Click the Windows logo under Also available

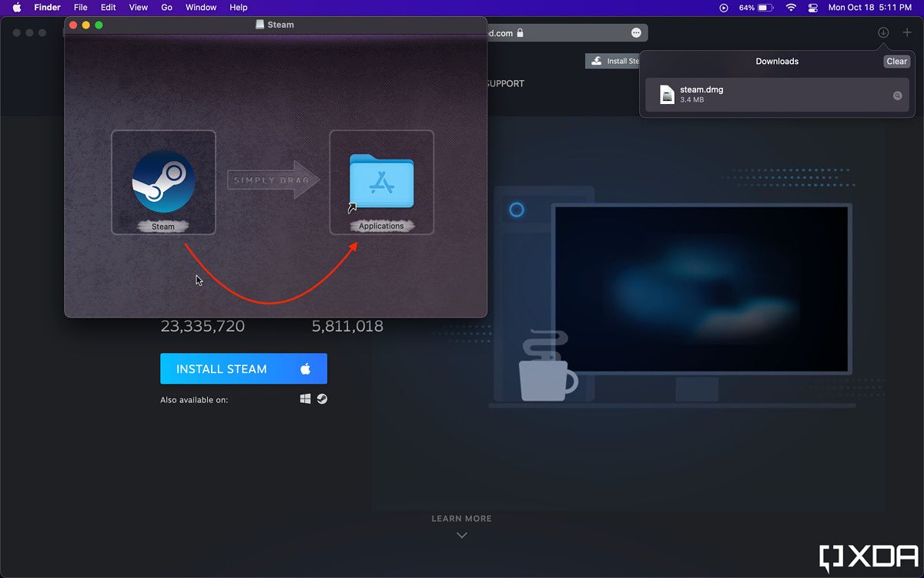click(305, 399)
